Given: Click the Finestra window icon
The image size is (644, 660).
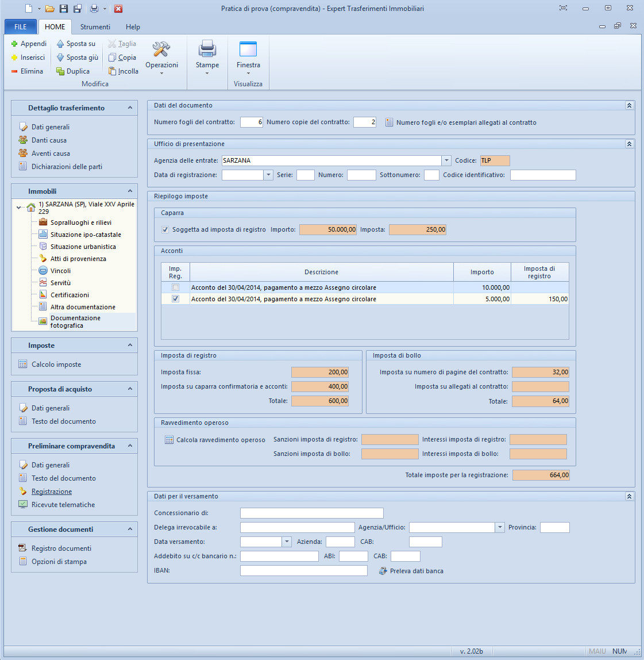Looking at the screenshot, I should point(248,50).
